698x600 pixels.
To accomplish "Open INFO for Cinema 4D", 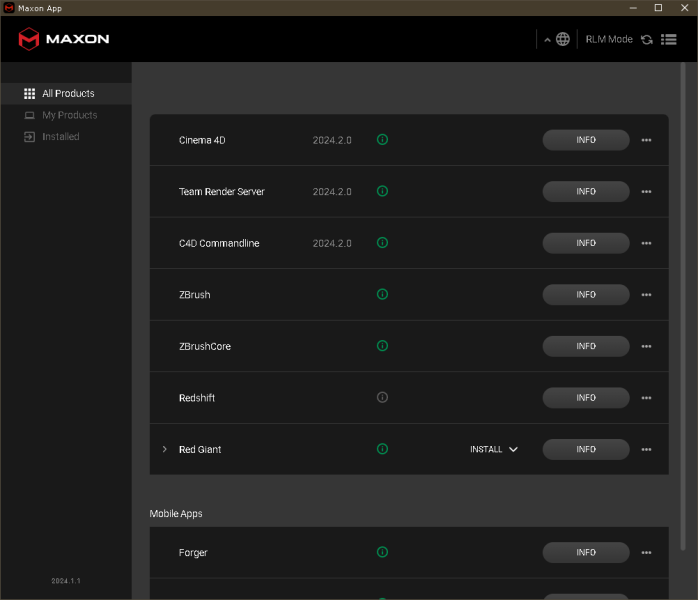I will pos(586,140).
